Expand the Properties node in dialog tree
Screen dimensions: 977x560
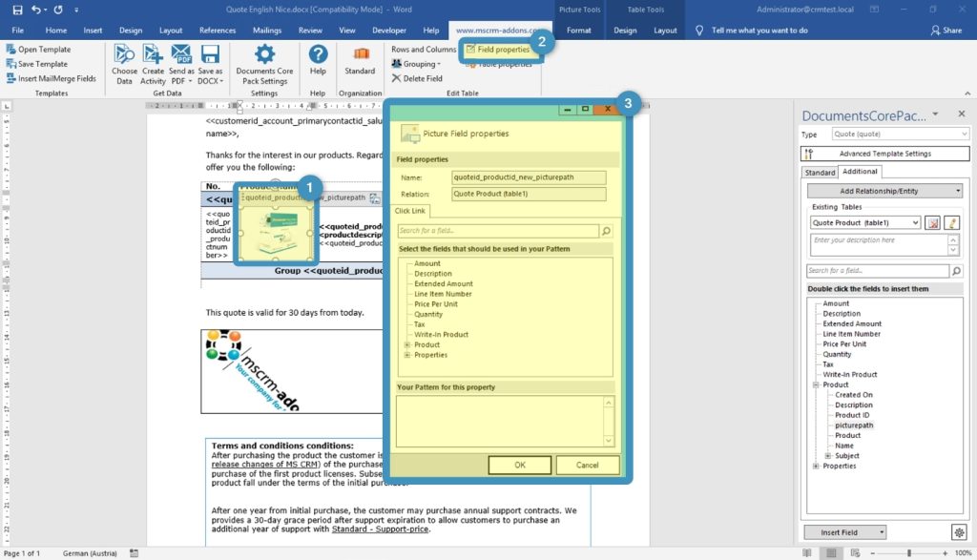406,355
